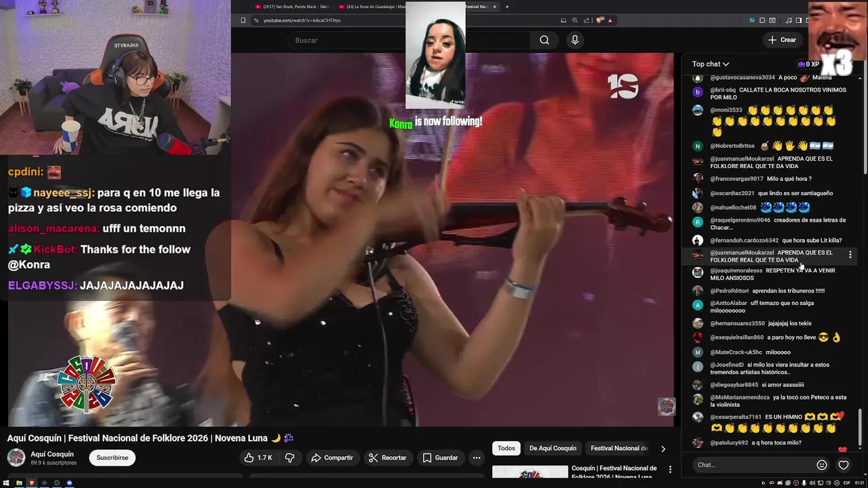Click username @francovargas9017 in chat
Image resolution: width=868 pixels, height=488 pixels.
click(736, 179)
